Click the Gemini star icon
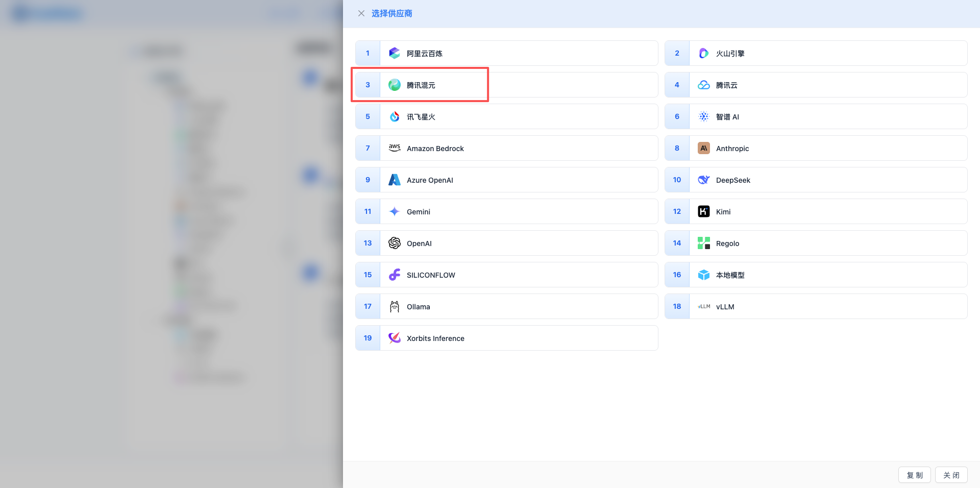The image size is (980, 488). pos(394,211)
